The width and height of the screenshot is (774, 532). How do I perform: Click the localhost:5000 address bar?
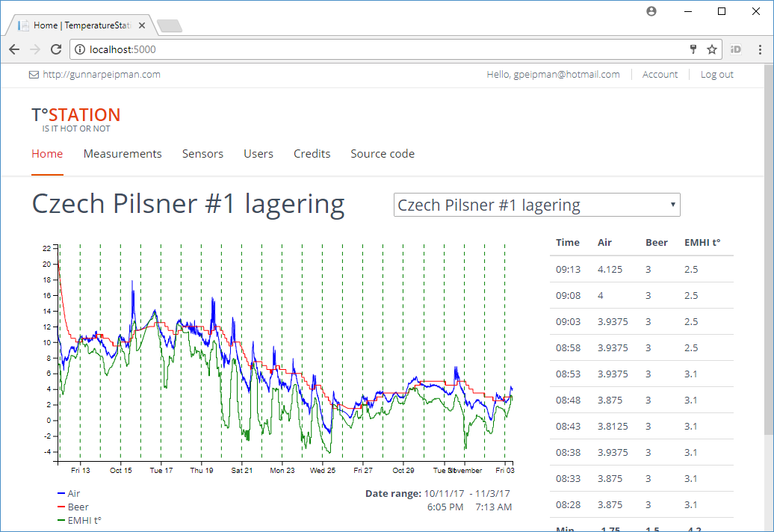(374, 49)
